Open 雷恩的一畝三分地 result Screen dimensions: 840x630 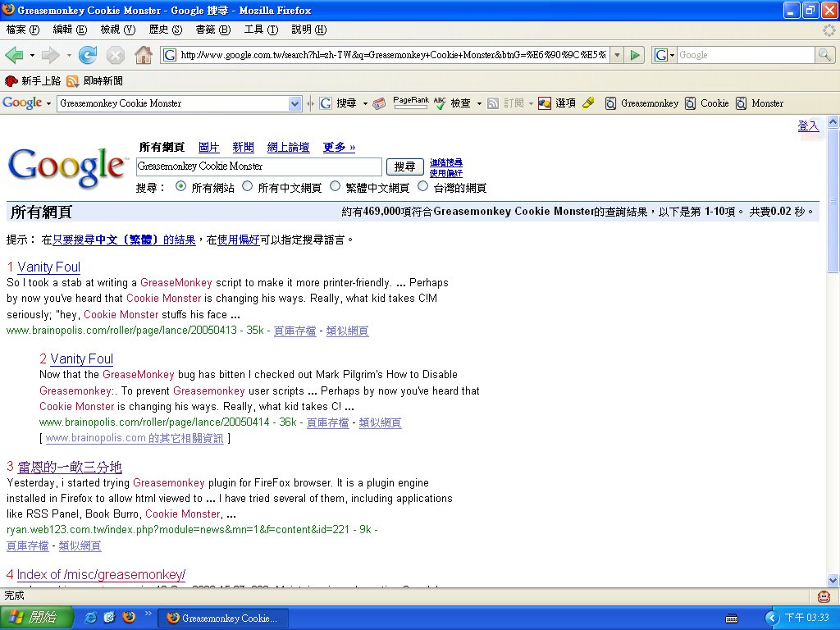point(70,467)
